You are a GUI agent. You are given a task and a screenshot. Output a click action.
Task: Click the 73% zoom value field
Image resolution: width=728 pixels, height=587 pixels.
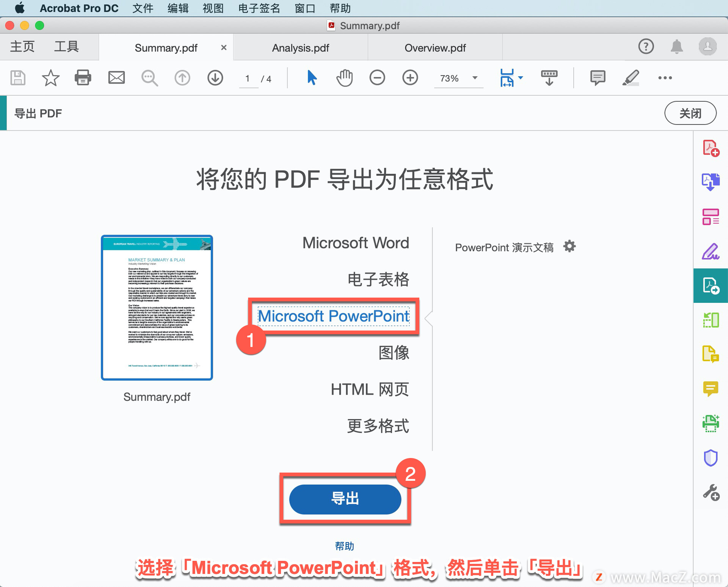tap(450, 79)
